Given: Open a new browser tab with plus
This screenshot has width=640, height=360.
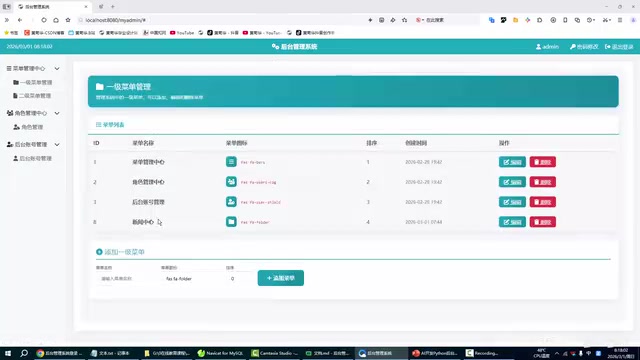Looking at the screenshot, I should (113, 7).
